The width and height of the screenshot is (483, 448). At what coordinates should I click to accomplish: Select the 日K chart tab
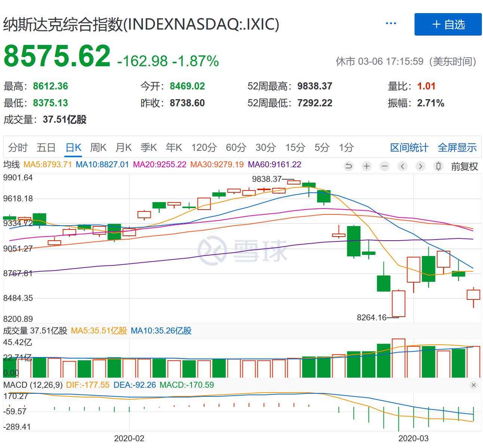(73, 147)
